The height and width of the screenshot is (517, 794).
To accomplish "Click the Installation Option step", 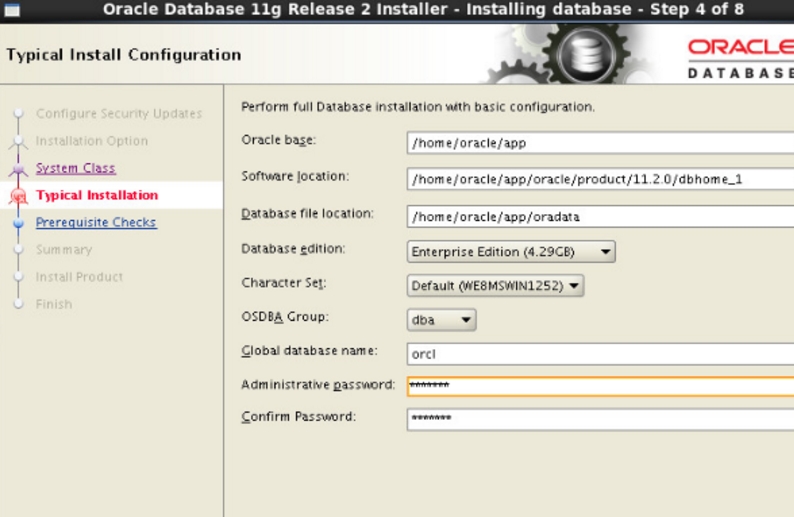I will (x=92, y=141).
